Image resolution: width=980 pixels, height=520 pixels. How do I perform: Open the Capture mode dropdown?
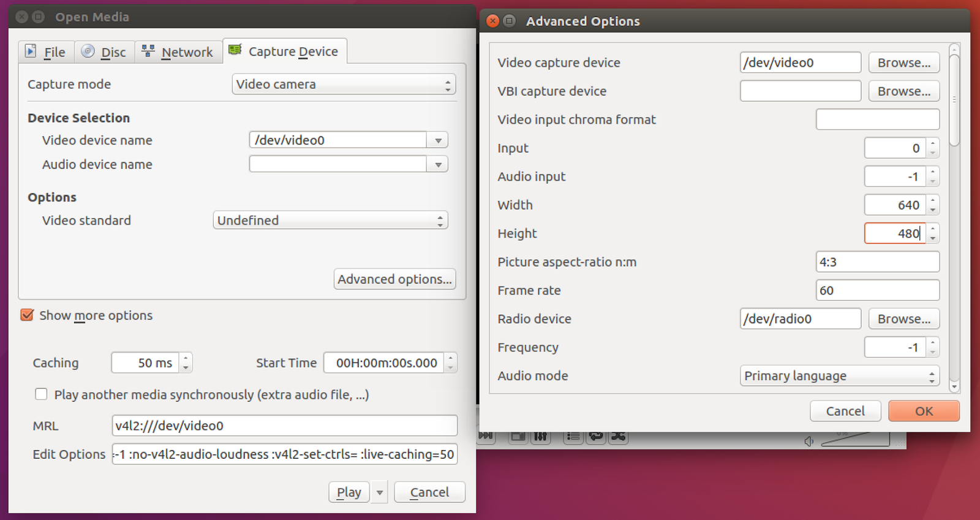pos(344,85)
